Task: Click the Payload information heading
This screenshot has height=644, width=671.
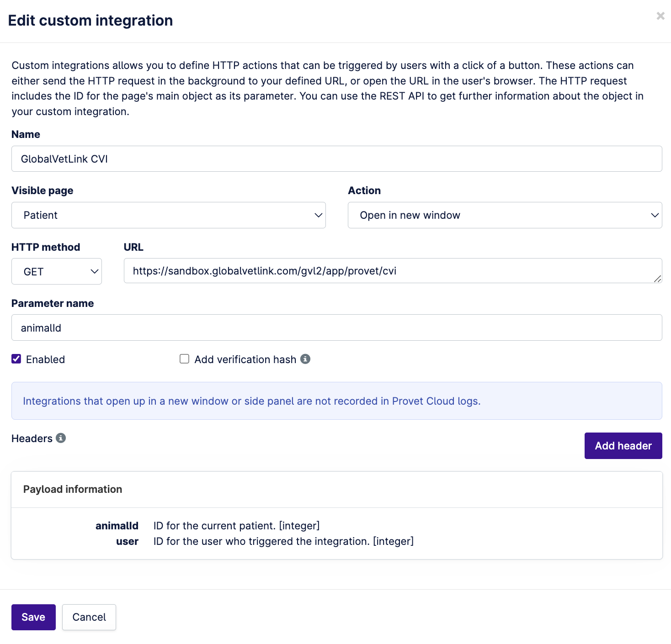Action: tap(73, 489)
